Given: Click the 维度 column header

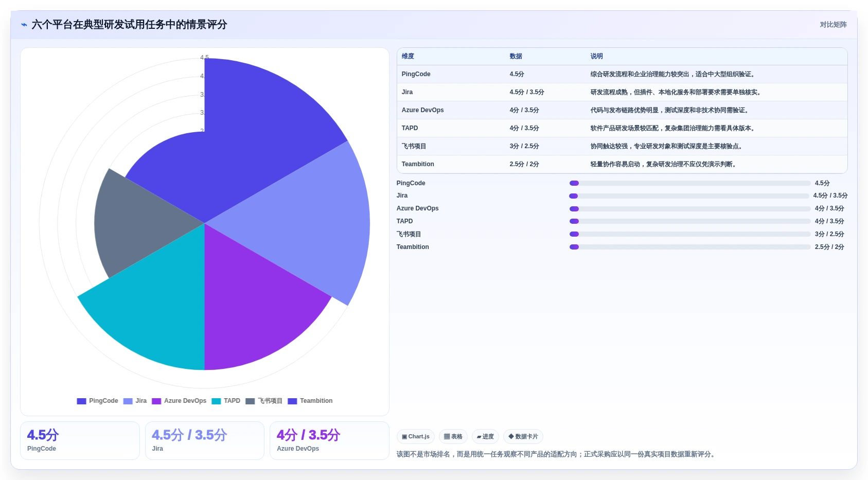Looking at the screenshot, I should (x=408, y=57).
